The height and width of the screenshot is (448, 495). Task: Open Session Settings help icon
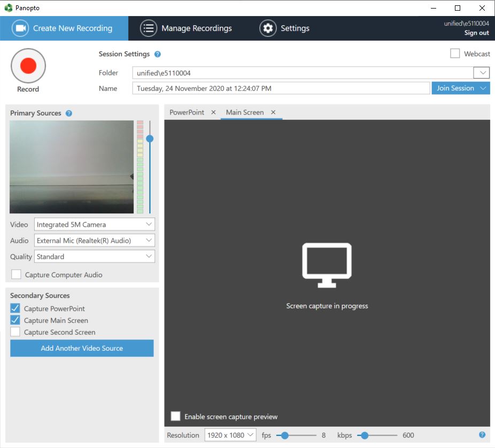coord(158,54)
